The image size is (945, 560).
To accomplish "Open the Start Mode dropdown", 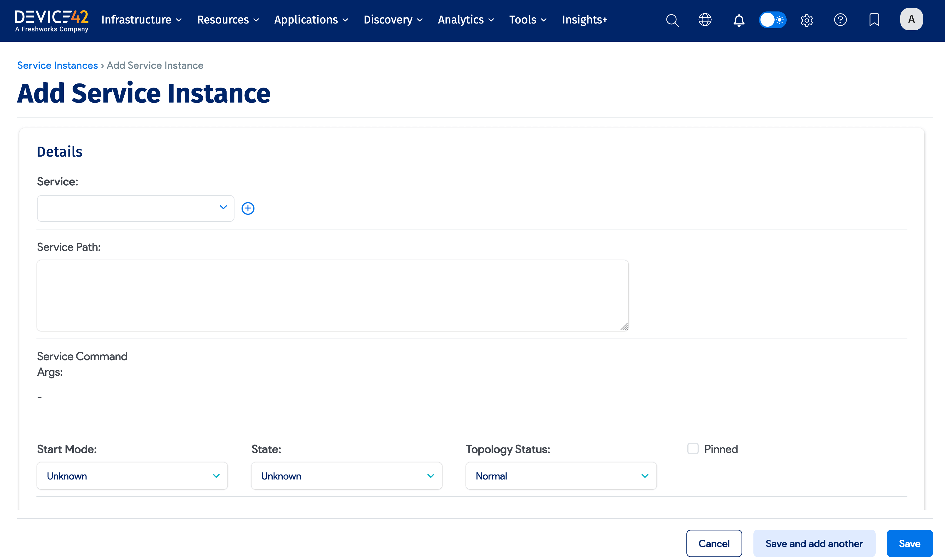I will (x=132, y=476).
